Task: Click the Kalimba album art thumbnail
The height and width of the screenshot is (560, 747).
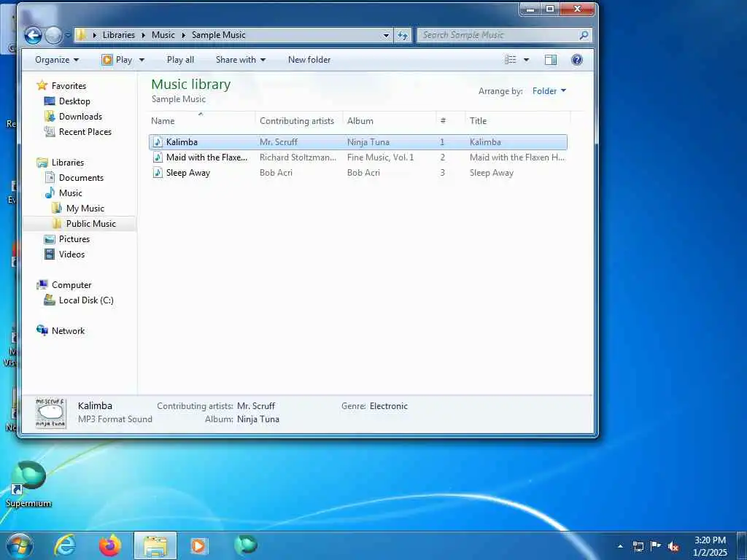Action: 50,413
